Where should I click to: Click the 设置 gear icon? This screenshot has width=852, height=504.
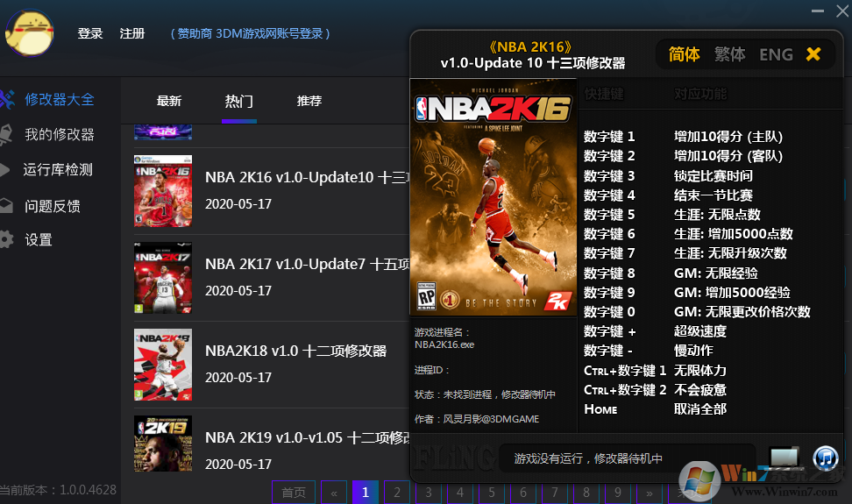point(6,239)
